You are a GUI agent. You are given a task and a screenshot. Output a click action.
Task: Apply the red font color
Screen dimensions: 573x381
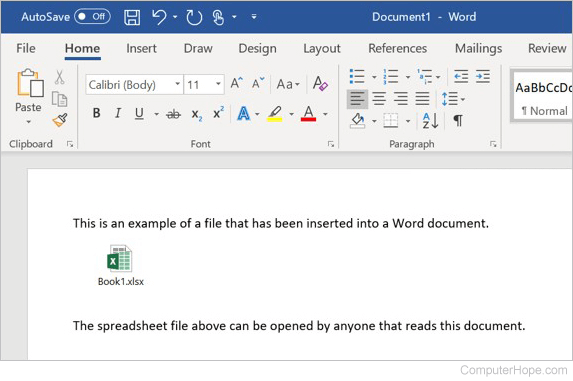308,114
